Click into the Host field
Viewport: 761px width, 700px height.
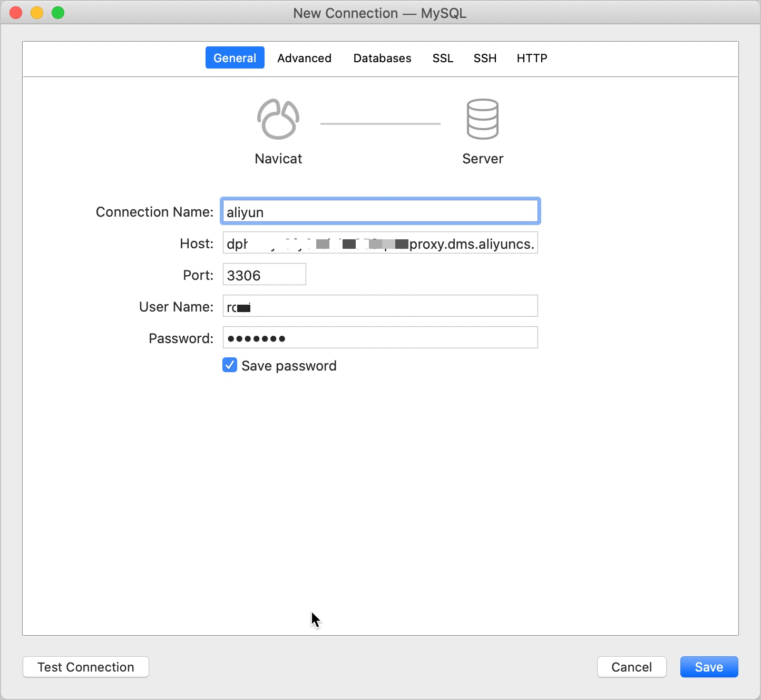click(380, 243)
